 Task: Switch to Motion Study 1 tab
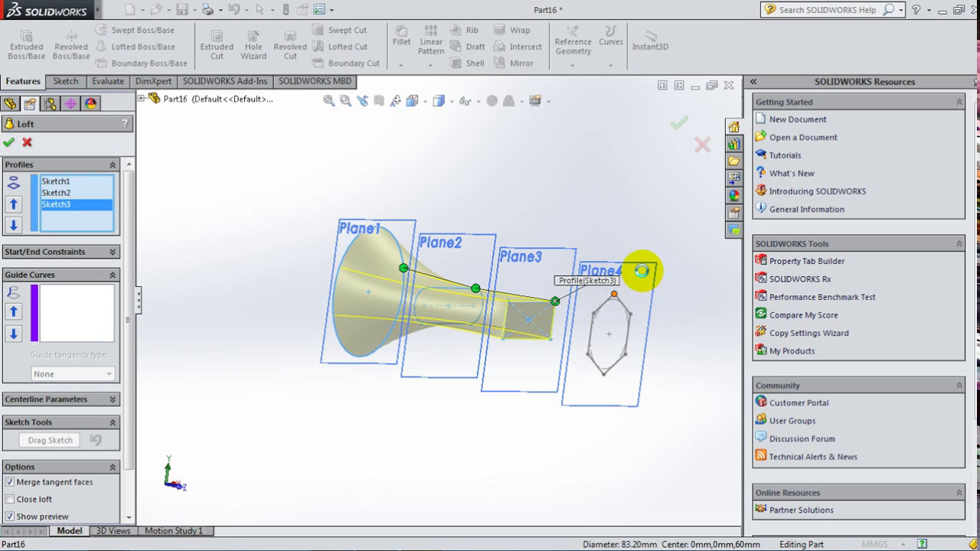pyautogui.click(x=174, y=530)
